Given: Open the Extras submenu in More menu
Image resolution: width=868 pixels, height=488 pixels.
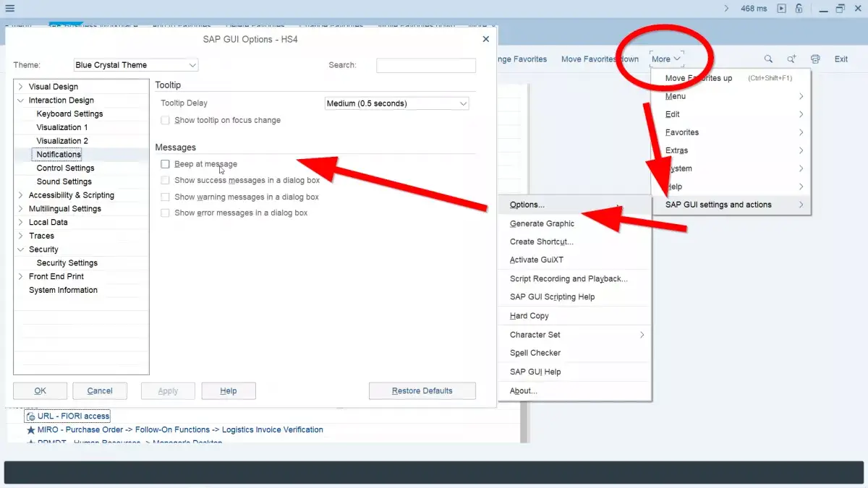Looking at the screenshot, I should point(731,150).
